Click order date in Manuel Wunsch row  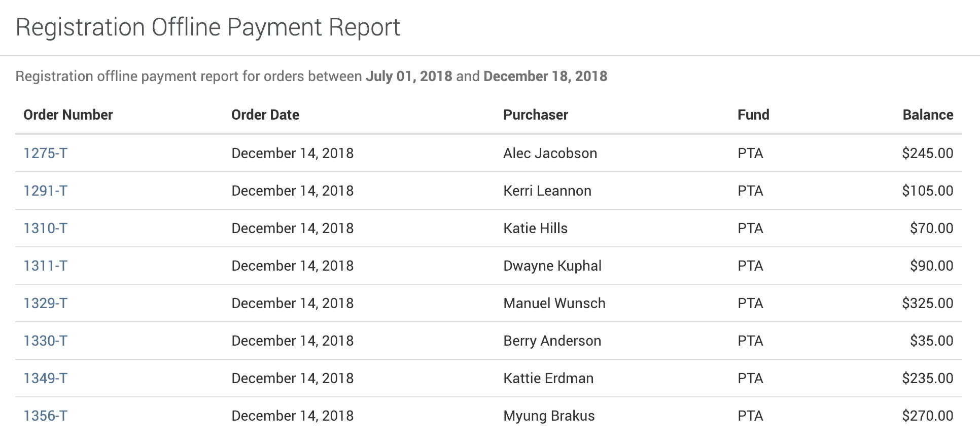click(293, 303)
